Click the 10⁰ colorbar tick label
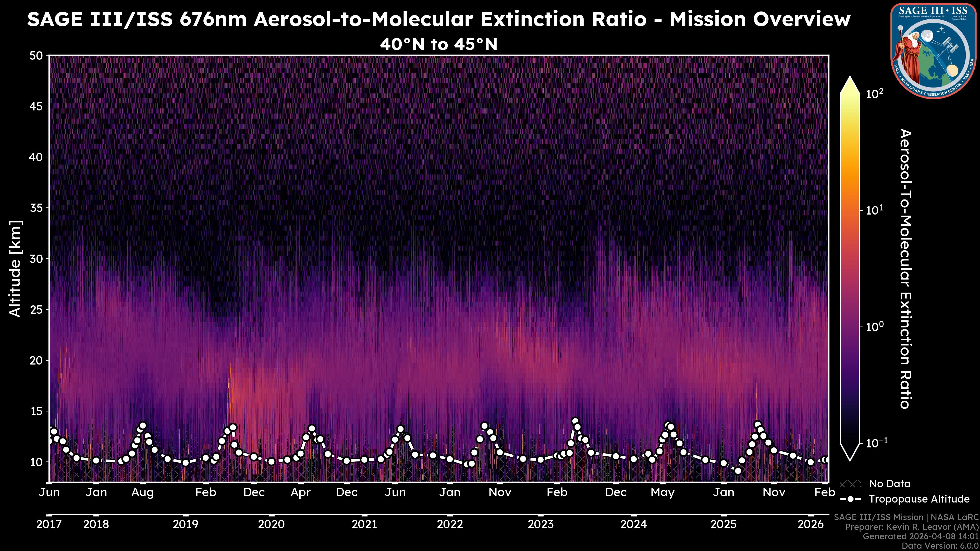 point(875,326)
